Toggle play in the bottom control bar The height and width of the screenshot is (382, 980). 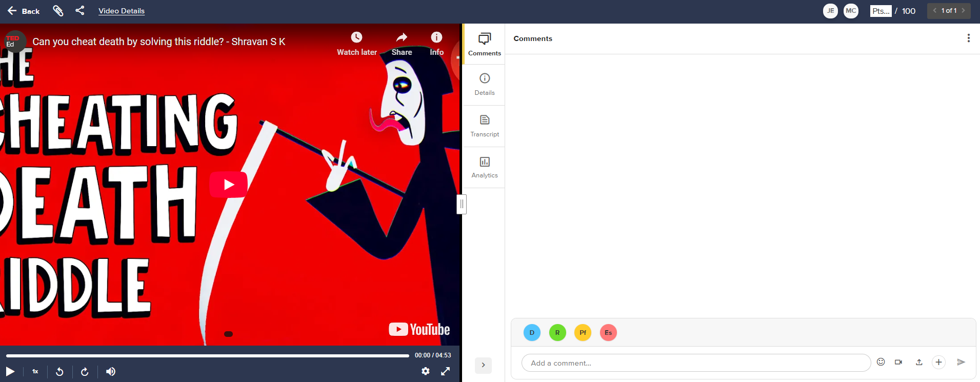(x=10, y=371)
